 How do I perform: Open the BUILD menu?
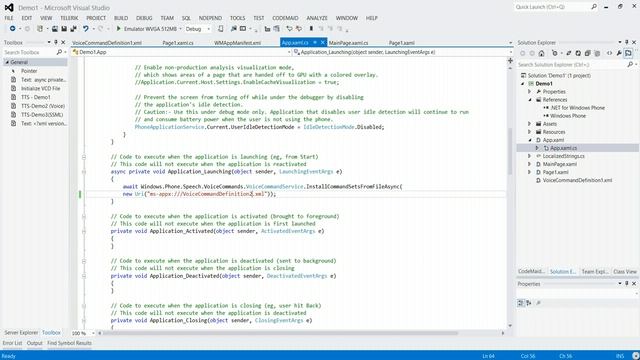pos(121,18)
